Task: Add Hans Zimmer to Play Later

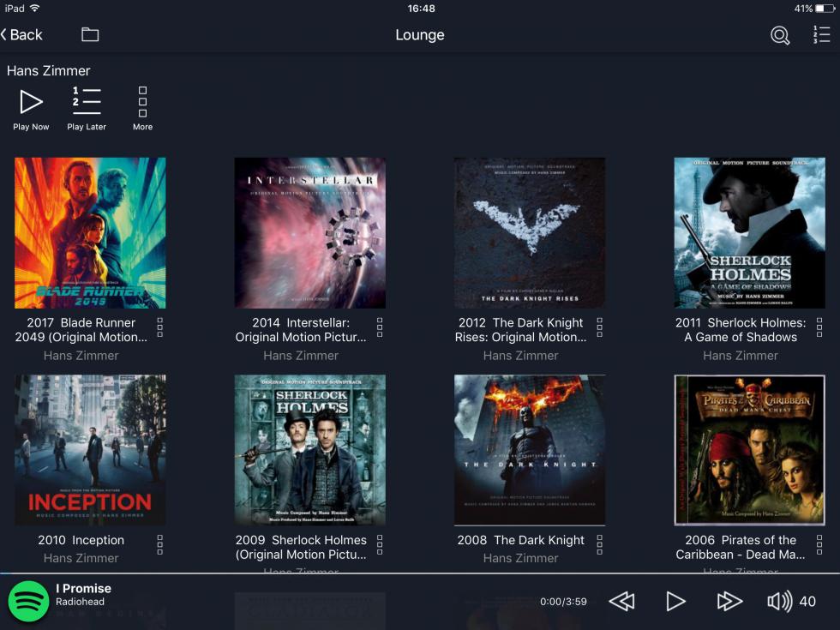Action: (87, 109)
